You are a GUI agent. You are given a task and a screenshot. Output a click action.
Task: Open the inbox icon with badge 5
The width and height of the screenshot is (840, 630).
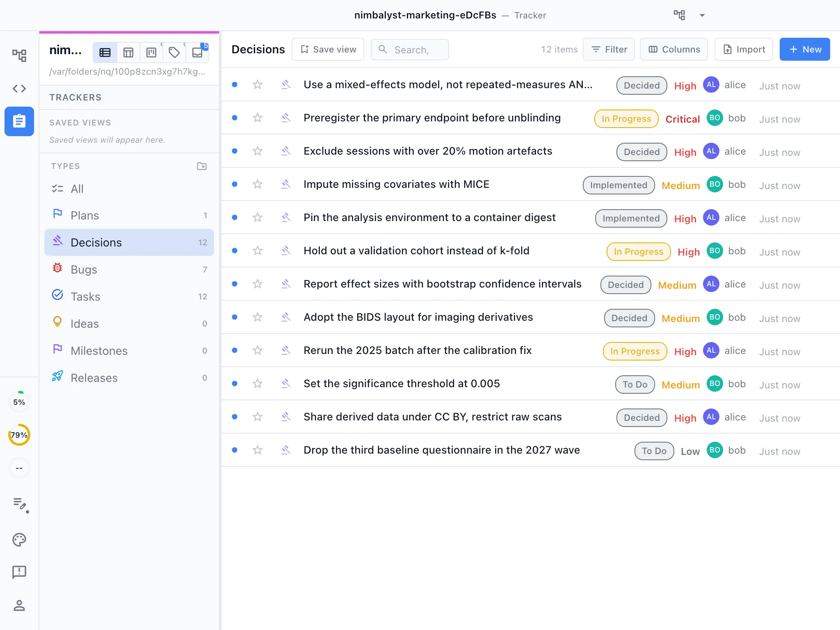click(x=198, y=52)
